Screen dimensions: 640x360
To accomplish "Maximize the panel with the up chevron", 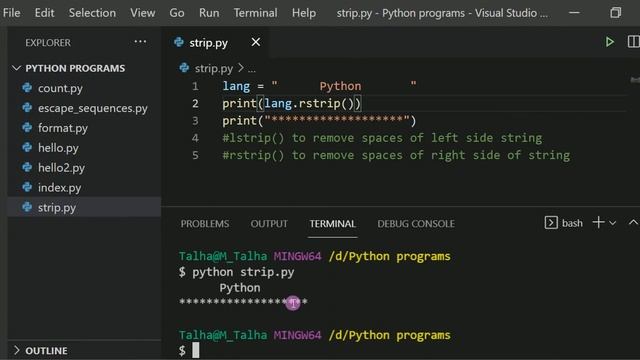I will tap(633, 222).
